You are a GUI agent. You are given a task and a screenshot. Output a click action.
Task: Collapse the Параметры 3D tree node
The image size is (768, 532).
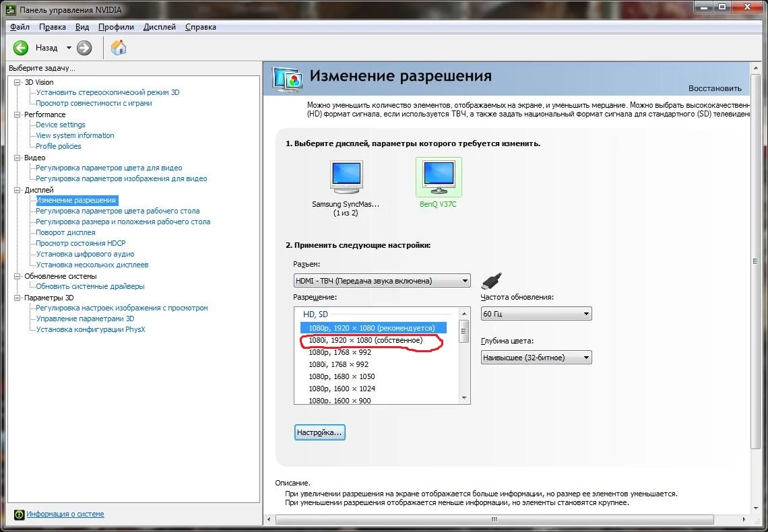tap(17, 298)
